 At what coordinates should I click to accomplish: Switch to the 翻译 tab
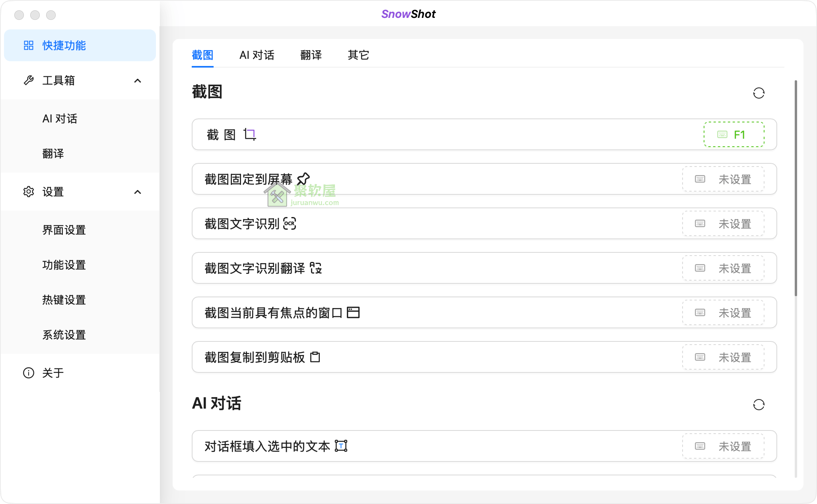click(x=311, y=55)
